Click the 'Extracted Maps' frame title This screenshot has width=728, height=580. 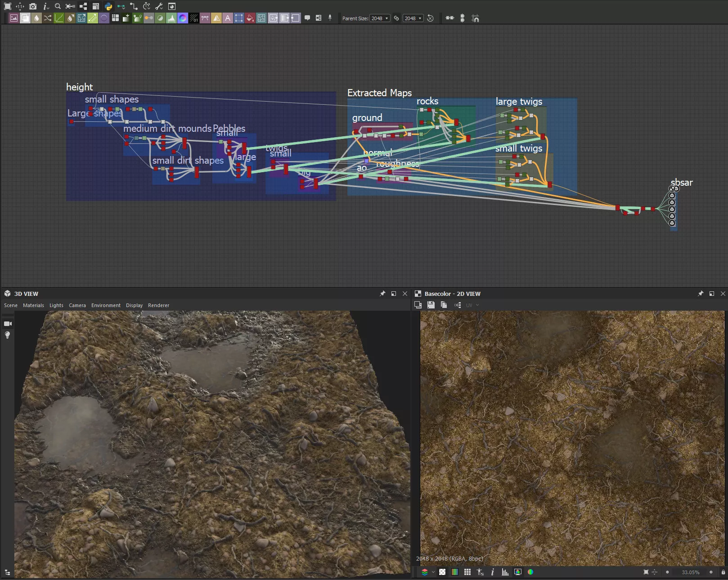pyautogui.click(x=379, y=93)
